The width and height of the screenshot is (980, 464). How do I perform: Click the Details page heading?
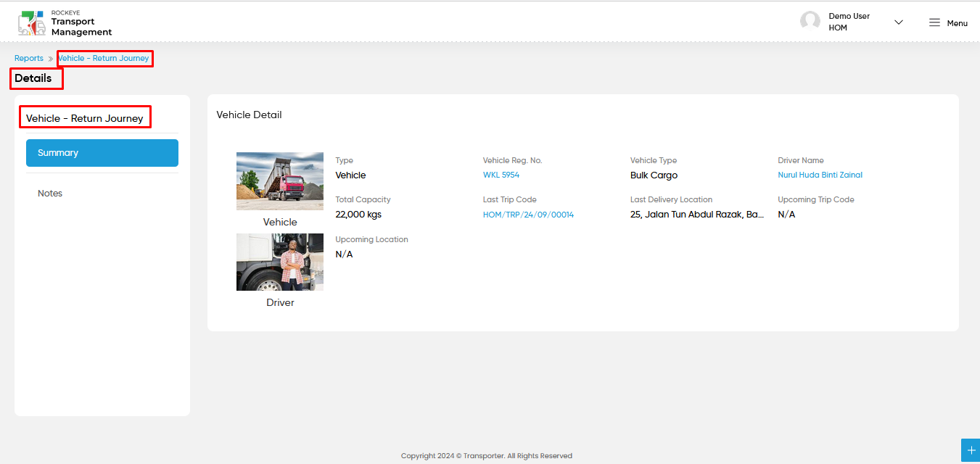pyautogui.click(x=33, y=78)
